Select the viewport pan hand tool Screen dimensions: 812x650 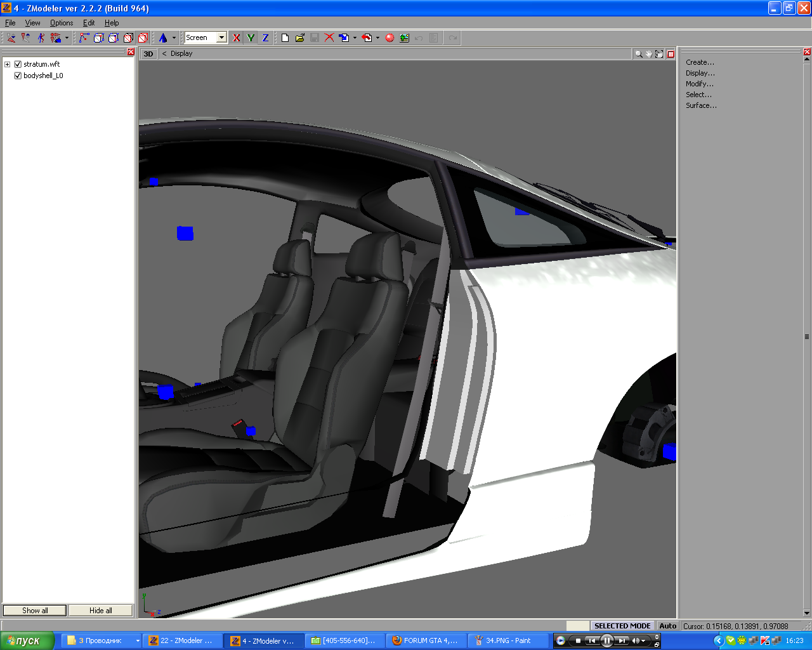tap(648, 54)
